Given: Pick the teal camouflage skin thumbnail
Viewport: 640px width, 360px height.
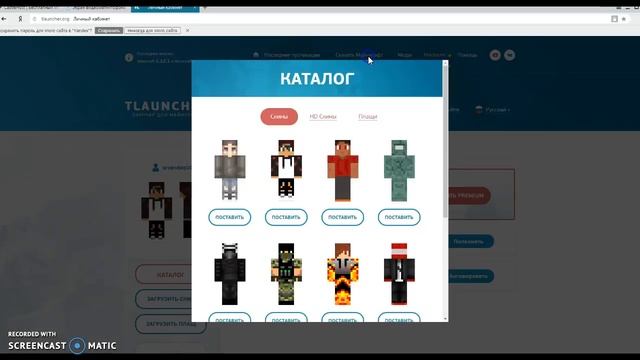Looking at the screenshot, I should [x=399, y=170].
